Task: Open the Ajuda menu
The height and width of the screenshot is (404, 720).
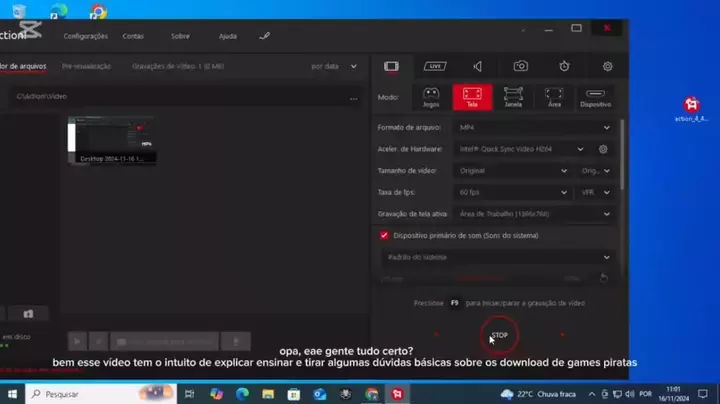Action: 228,36
